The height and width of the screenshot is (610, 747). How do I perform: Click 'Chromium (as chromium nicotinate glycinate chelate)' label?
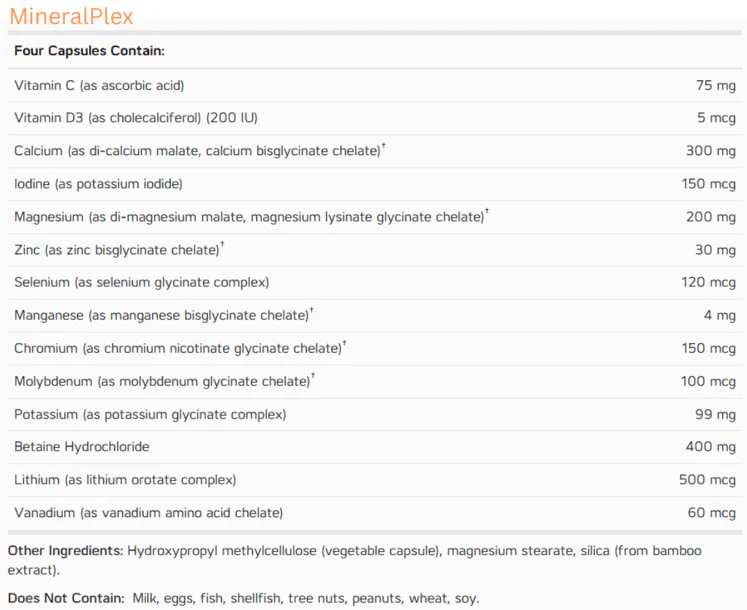pos(178,348)
